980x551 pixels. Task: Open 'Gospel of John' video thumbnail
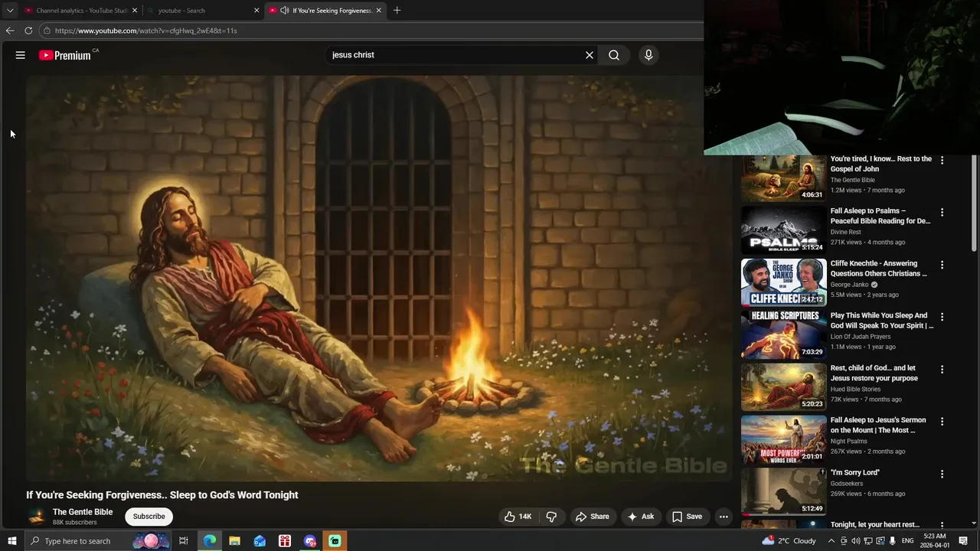783,178
